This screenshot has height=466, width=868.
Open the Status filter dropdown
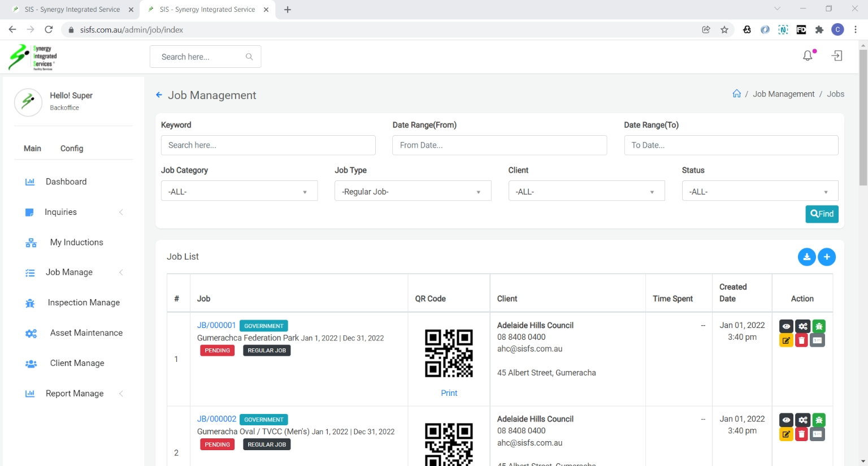tap(759, 191)
